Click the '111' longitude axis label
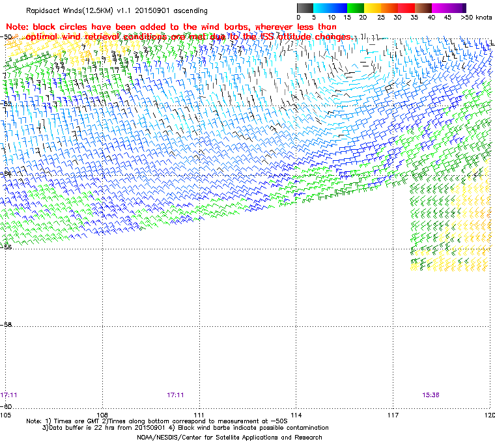Screen dimensions: 495x448 click(199, 415)
